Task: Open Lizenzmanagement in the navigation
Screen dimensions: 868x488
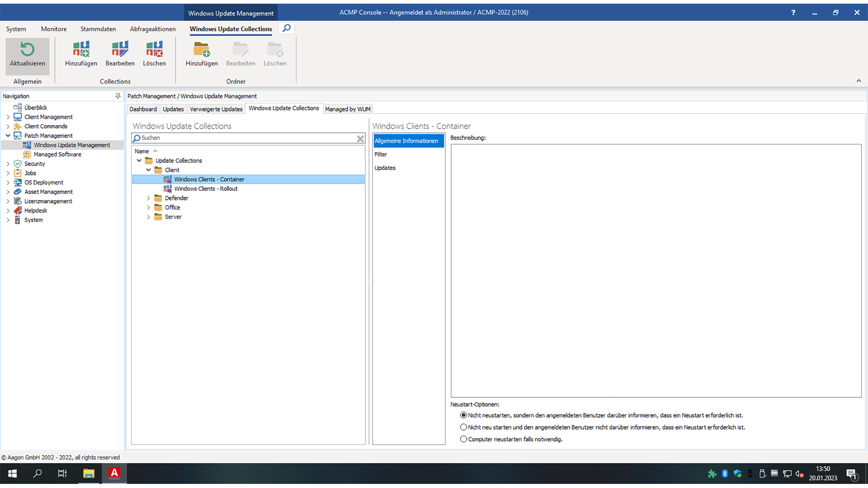Action: (x=48, y=202)
